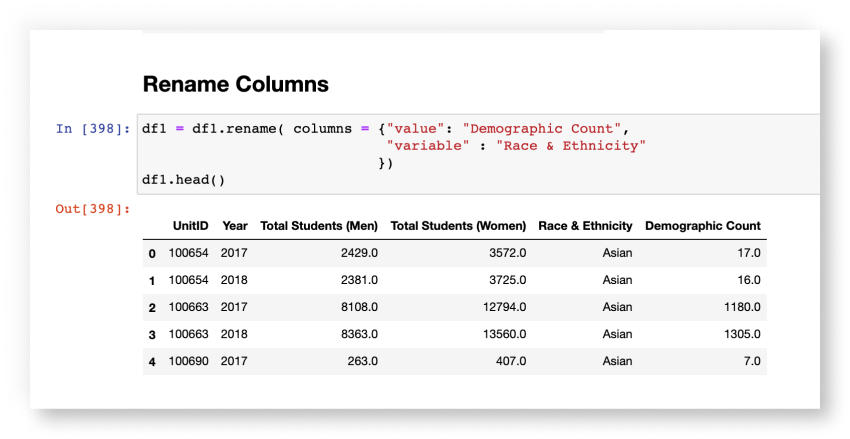
Task: Select the In [398] prompt label
Action: 93,129
